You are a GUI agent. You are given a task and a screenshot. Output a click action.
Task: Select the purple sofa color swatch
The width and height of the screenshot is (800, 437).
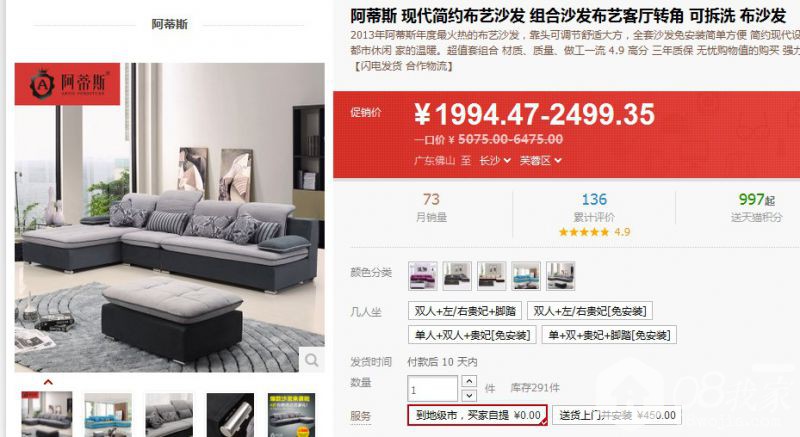click(x=422, y=276)
